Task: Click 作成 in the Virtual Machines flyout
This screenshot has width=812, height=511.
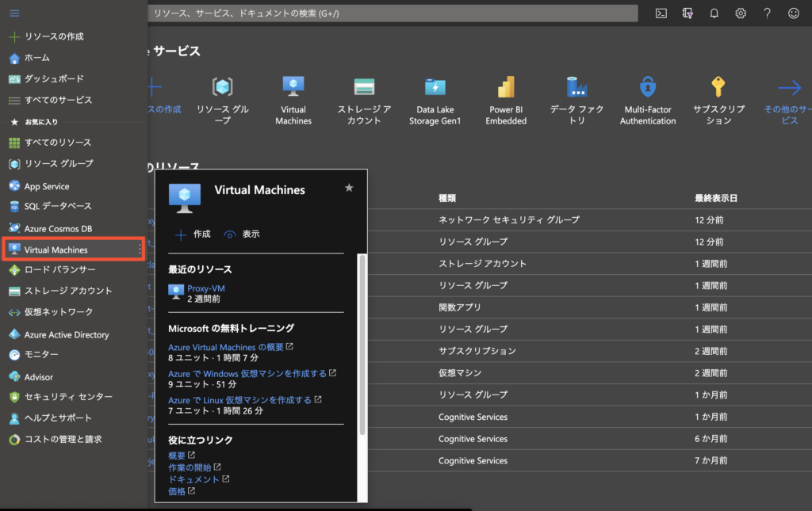Action: (x=193, y=235)
